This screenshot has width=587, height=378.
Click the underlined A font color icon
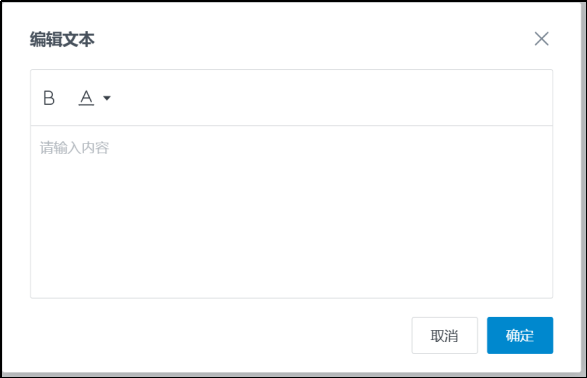(x=86, y=98)
